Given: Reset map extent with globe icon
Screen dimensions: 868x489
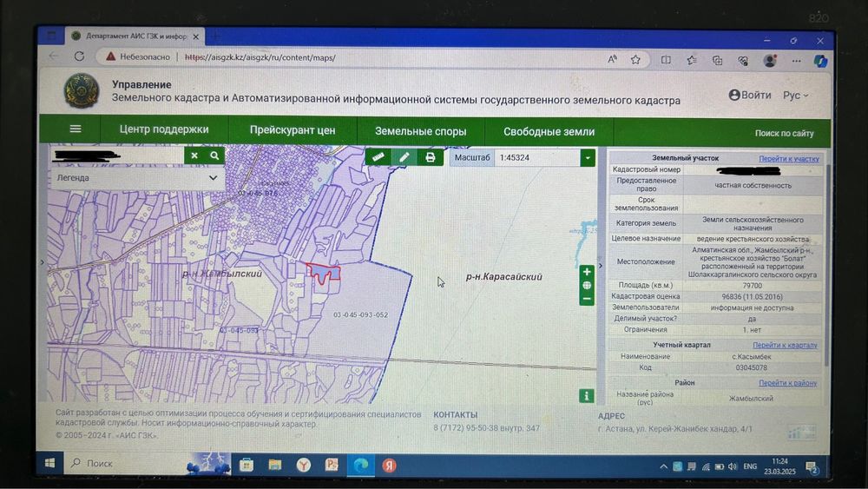Looking at the screenshot, I should pos(587,286).
